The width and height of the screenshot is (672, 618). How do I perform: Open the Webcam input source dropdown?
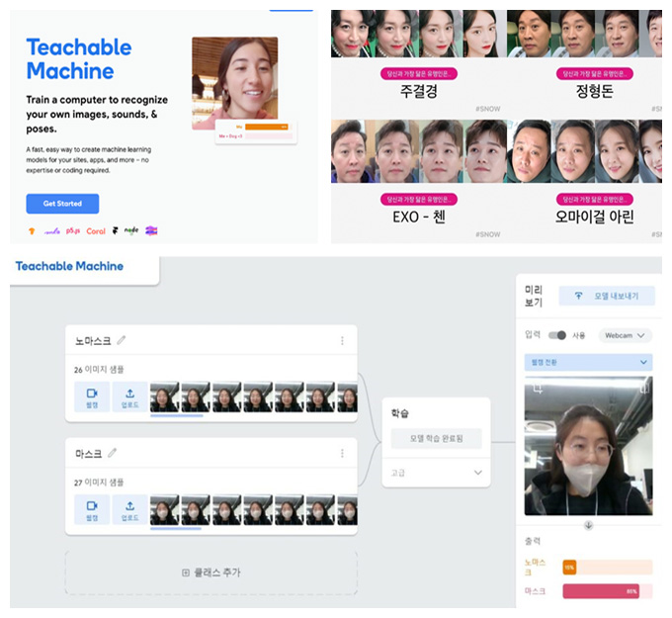pos(625,335)
